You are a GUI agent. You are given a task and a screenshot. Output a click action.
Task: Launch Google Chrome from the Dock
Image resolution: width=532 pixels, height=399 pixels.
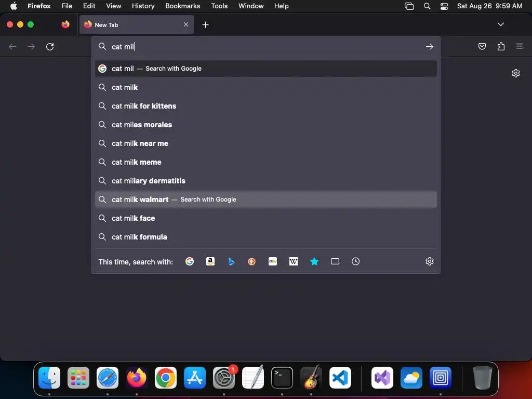(x=166, y=377)
